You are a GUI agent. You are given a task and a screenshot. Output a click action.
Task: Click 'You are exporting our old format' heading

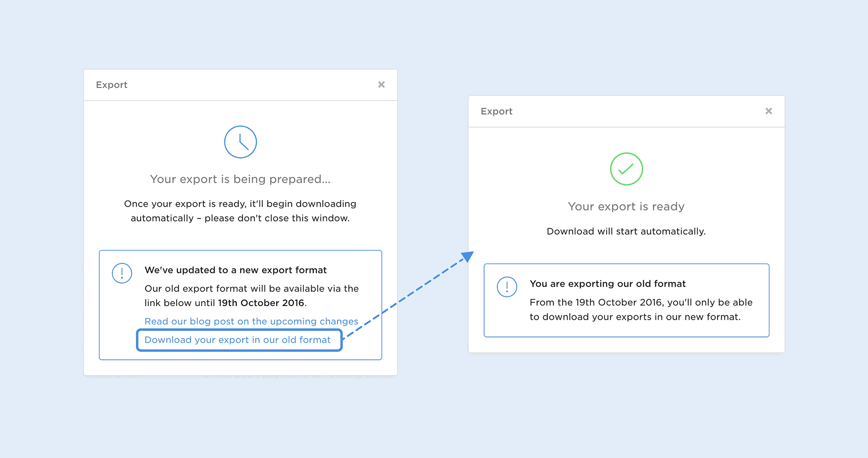pyautogui.click(x=607, y=284)
